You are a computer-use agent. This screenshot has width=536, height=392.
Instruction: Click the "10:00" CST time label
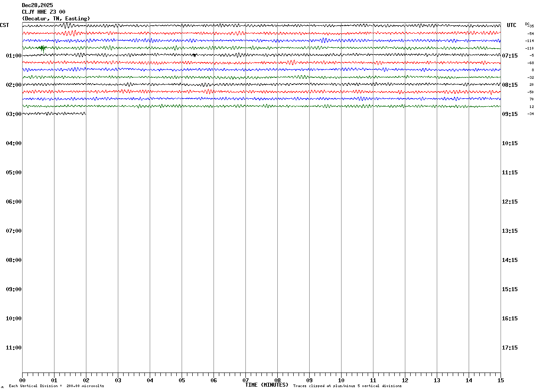(x=14, y=319)
